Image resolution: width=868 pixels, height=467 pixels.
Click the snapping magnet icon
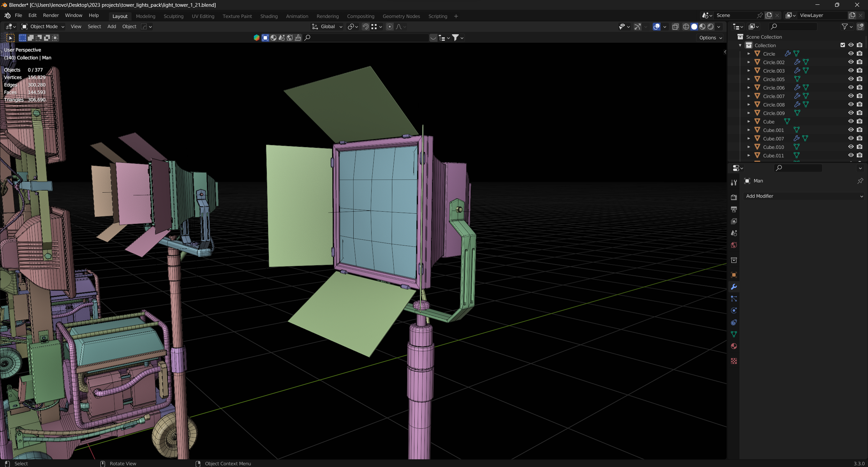pyautogui.click(x=366, y=26)
